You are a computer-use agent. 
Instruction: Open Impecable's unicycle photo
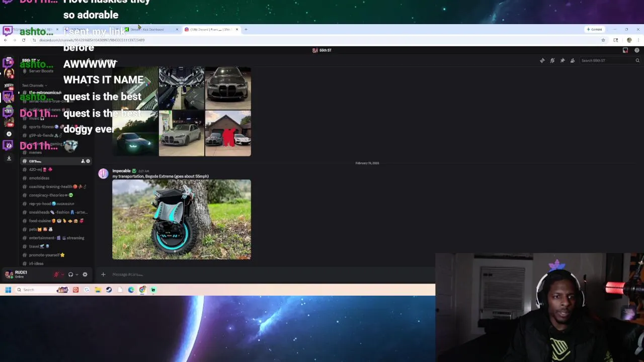pos(182,220)
